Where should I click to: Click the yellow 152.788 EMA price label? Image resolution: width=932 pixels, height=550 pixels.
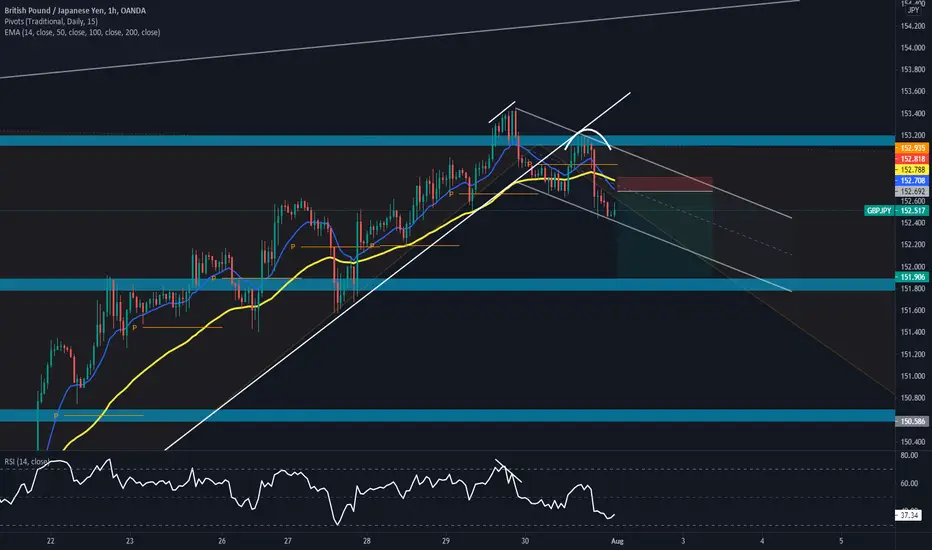click(912, 169)
